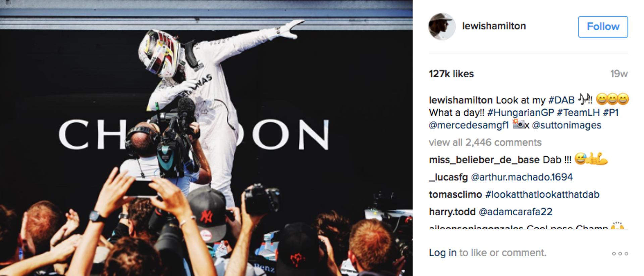Click the @adamcarafa22 mention

click(x=516, y=212)
